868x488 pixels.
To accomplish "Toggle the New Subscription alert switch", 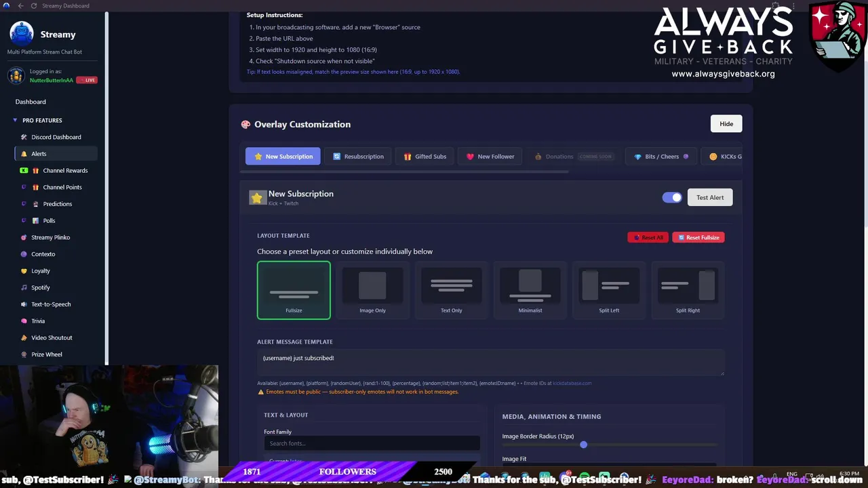I will [672, 197].
